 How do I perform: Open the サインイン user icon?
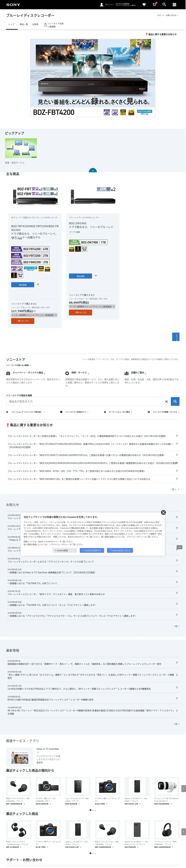102,5
